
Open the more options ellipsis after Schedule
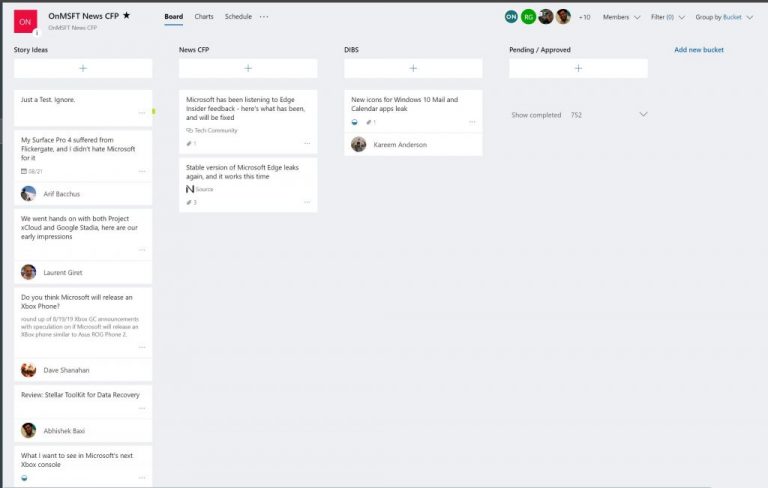264,17
